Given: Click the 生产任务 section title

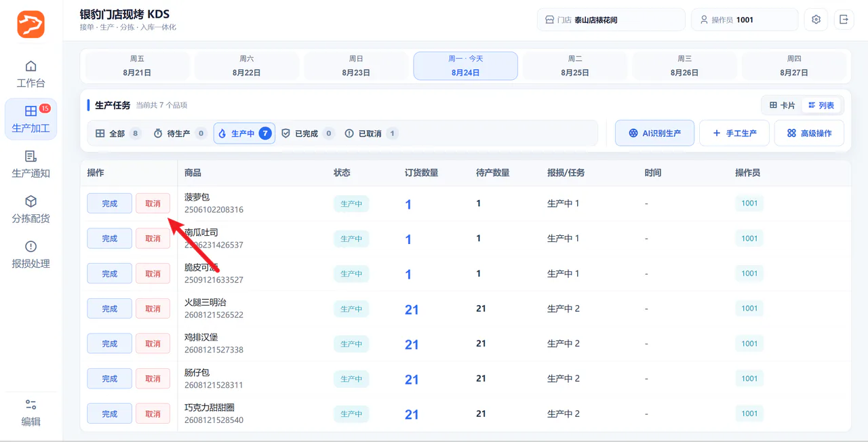Looking at the screenshot, I should click(113, 105).
